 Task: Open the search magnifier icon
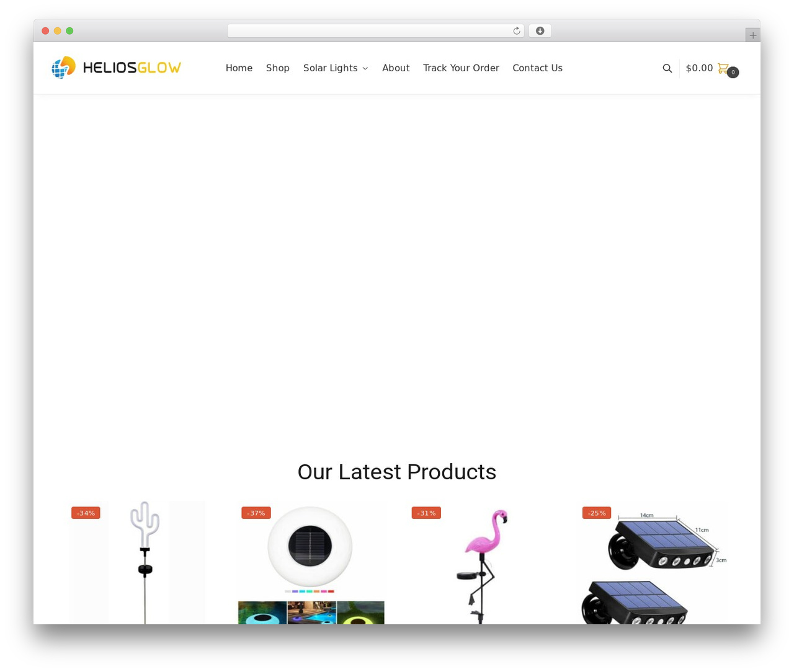click(x=667, y=68)
